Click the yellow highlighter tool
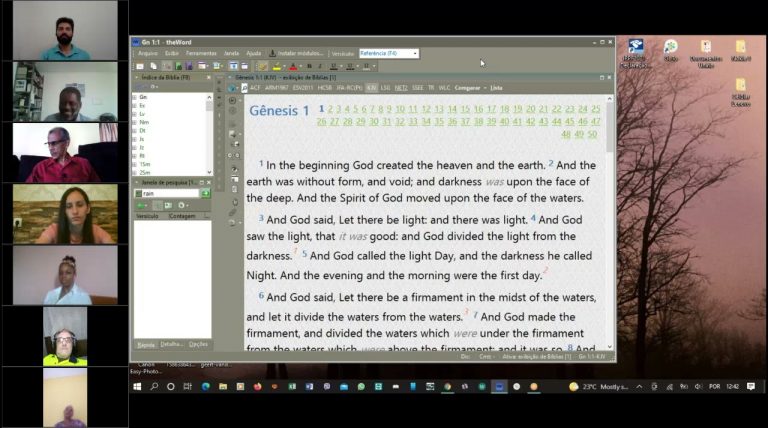This screenshot has height=428, width=768. [x=277, y=66]
